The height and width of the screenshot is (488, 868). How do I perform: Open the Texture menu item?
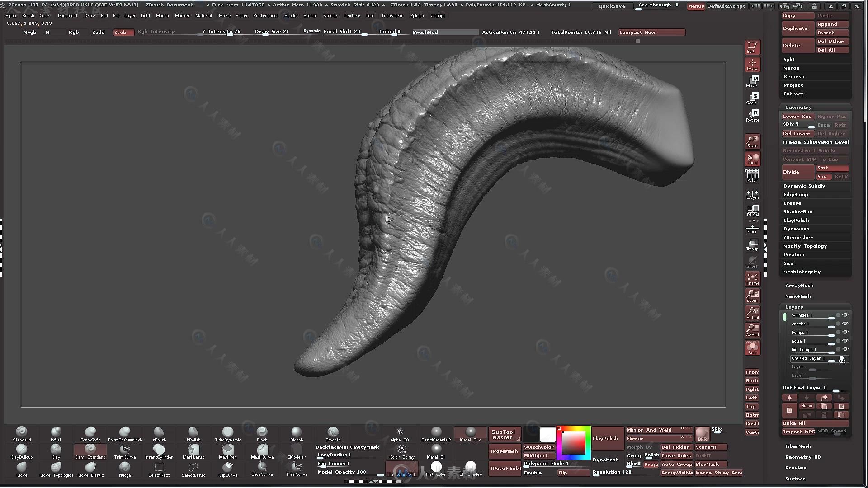352,15
